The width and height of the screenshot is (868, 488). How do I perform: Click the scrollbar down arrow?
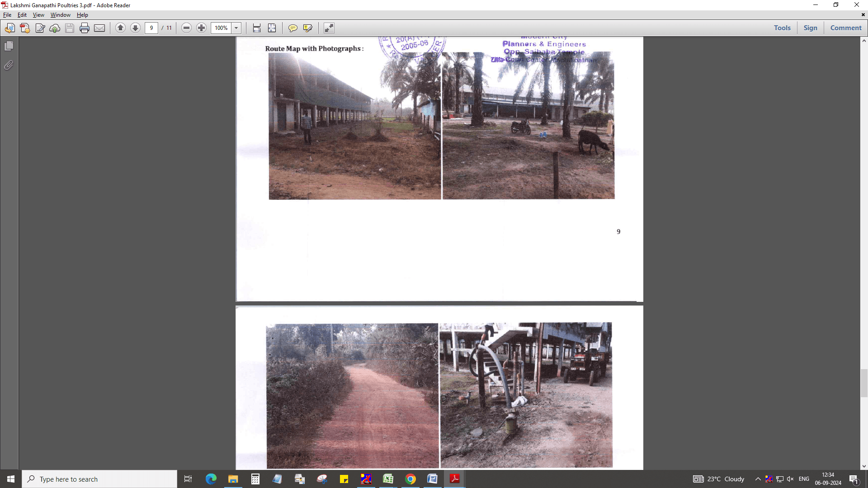click(864, 466)
